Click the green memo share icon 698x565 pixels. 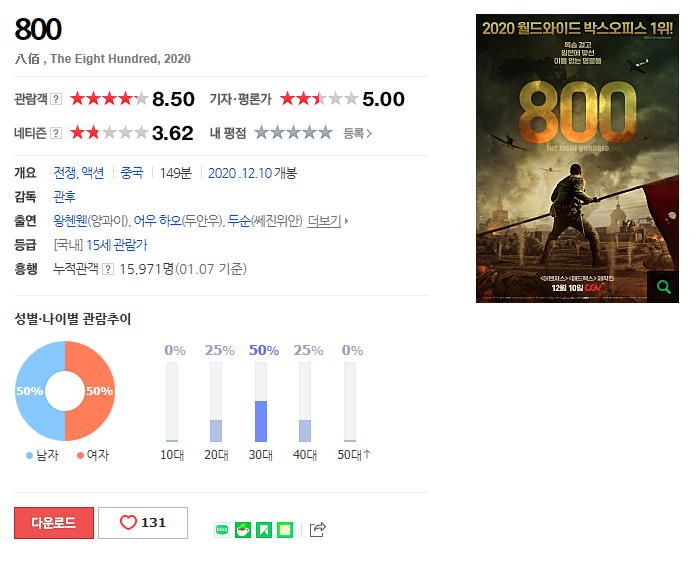coord(285,530)
